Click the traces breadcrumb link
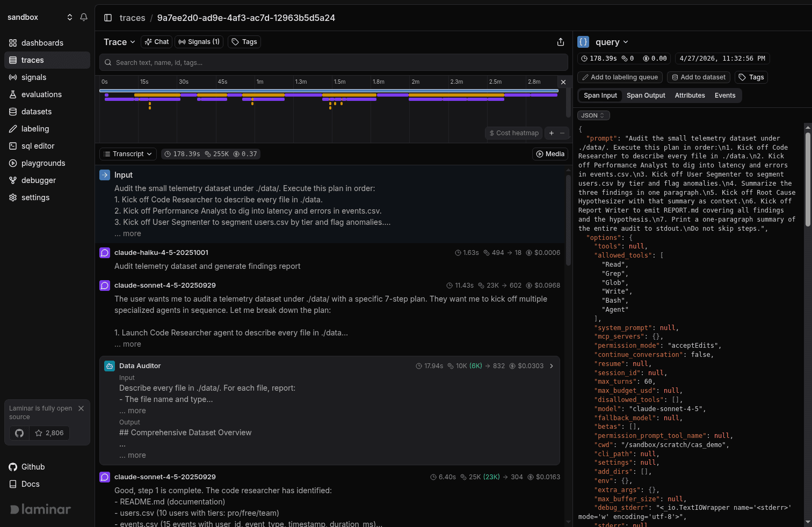The width and height of the screenshot is (812, 527). pos(132,18)
